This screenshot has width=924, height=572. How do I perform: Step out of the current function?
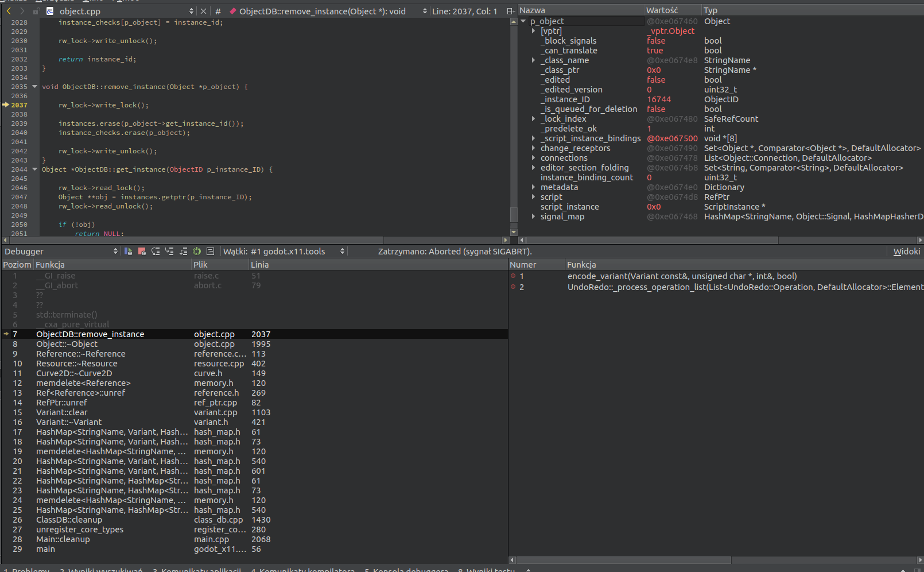click(183, 251)
